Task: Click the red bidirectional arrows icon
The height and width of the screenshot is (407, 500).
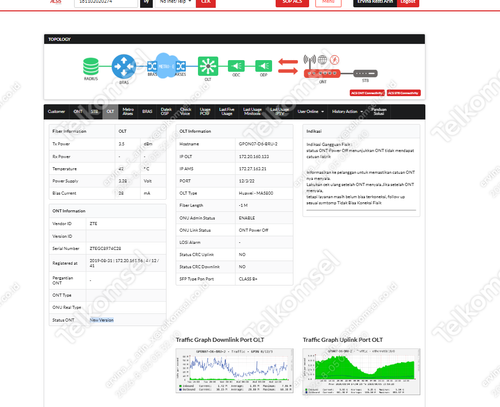Action: tap(288, 66)
